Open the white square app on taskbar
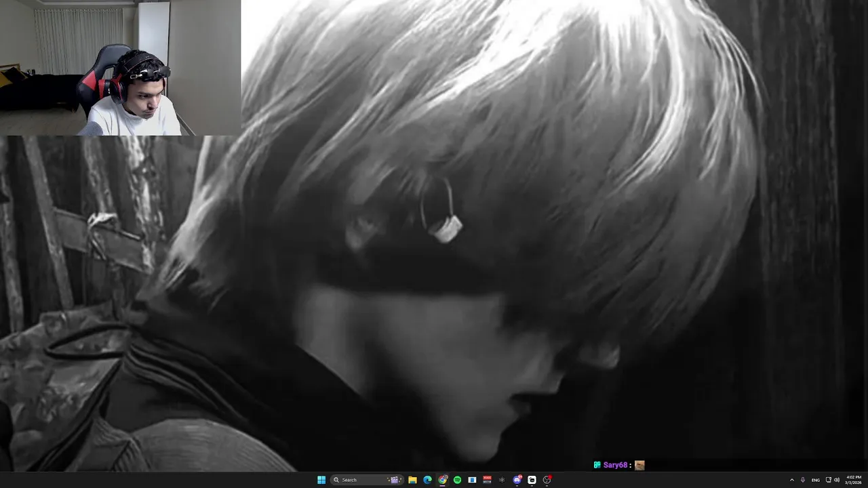The width and height of the screenshot is (868, 488). (x=532, y=480)
